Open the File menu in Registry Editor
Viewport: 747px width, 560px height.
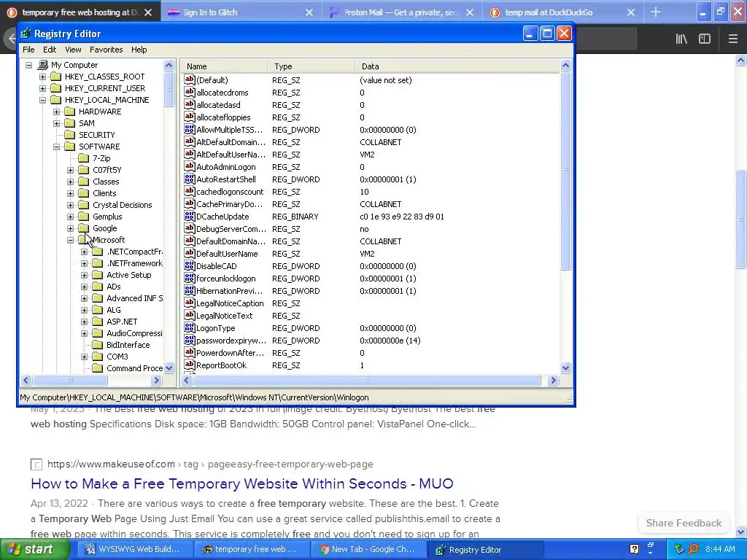28,50
